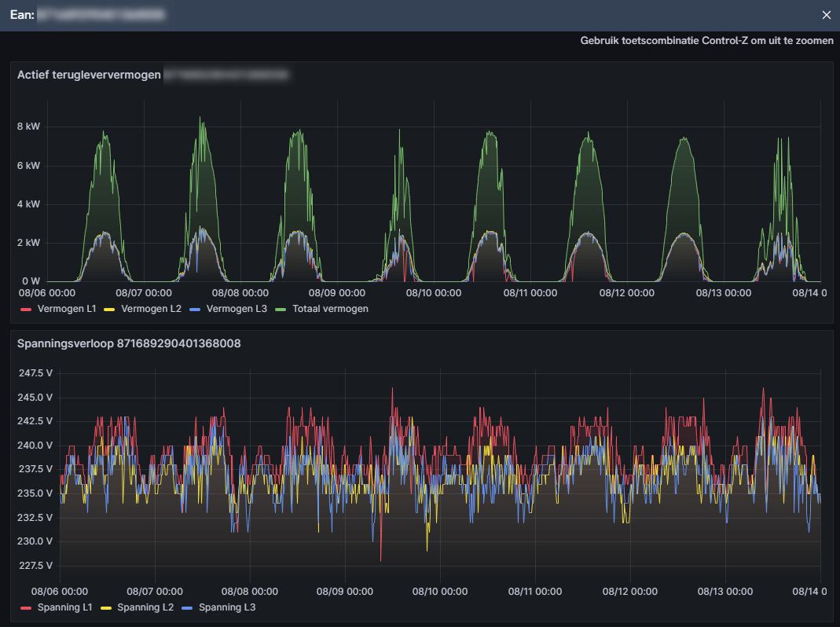Toggle the Vermogen L3 series label
Viewport: 840px width, 627px height.
[236, 309]
